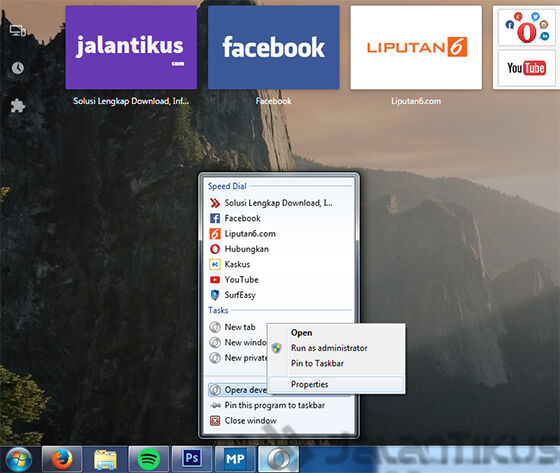Screen dimensions: 560x473
Task: Select Hubungkan in the jump list
Action: coord(278,249)
